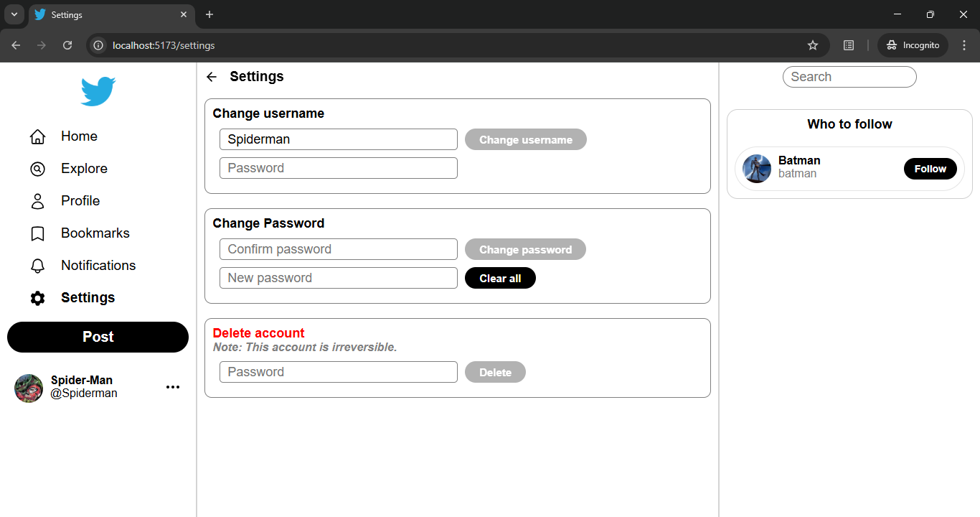The height and width of the screenshot is (517, 980).
Task: Focus the Search input field
Action: point(849,77)
